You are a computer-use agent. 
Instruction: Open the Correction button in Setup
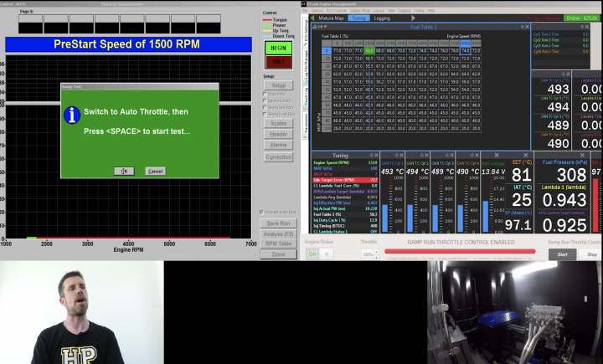coord(278,156)
